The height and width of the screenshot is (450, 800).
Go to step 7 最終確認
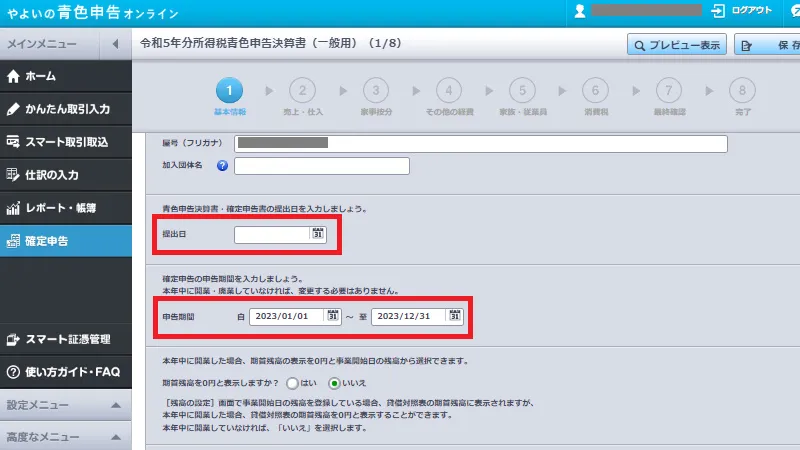click(669, 91)
